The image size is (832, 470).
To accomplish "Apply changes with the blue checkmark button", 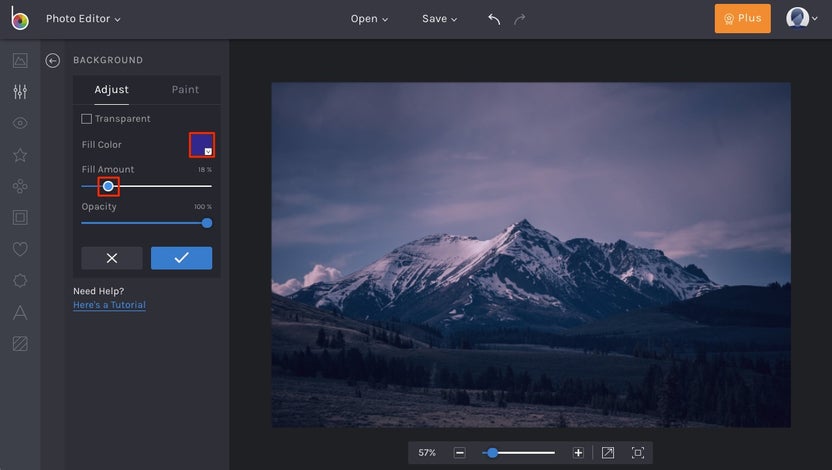I will point(181,258).
